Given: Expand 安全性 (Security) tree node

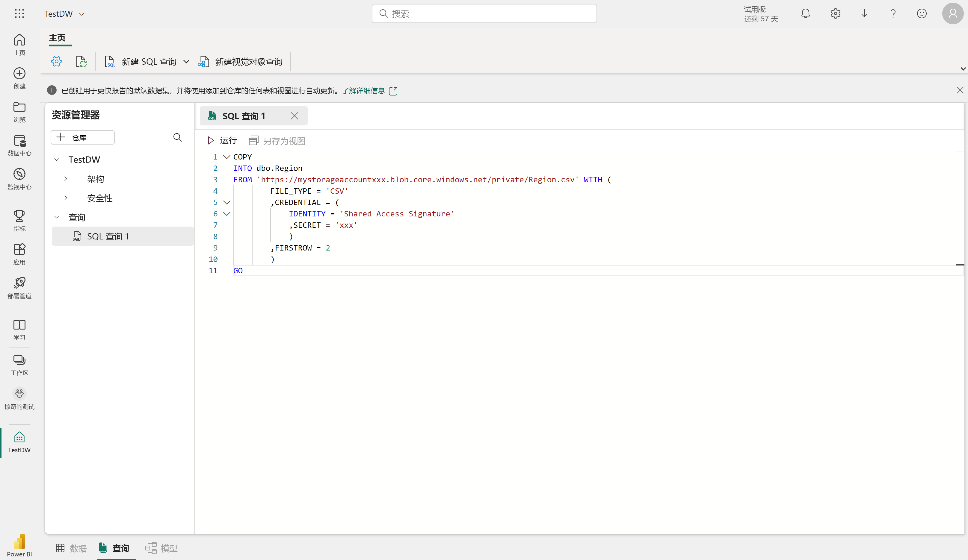Looking at the screenshot, I should [x=65, y=198].
